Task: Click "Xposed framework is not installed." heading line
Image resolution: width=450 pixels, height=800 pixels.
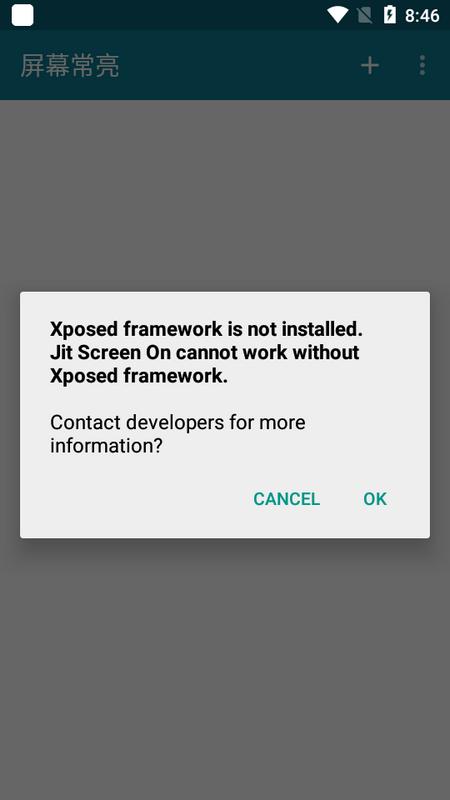Action: coord(206,330)
